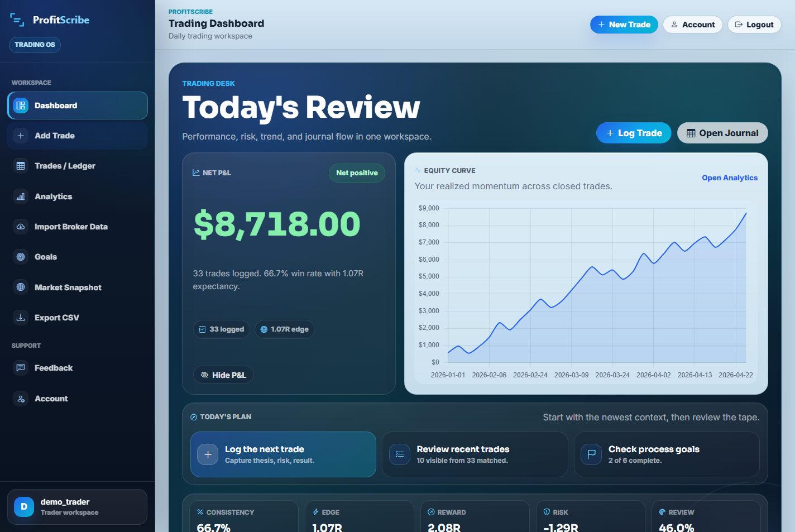Click the Trades / Ledger table icon
The image size is (795, 532).
click(x=21, y=166)
